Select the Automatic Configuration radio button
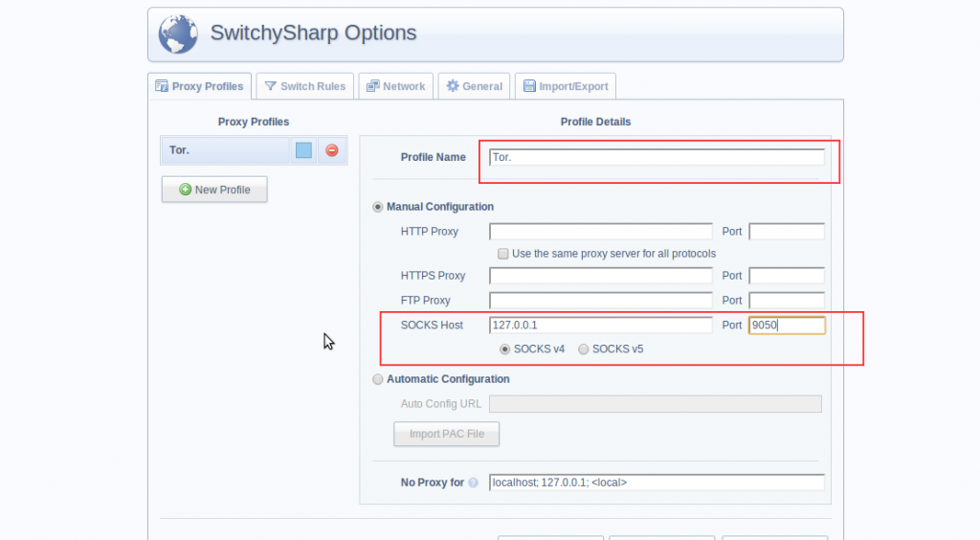980x540 pixels. pos(377,379)
